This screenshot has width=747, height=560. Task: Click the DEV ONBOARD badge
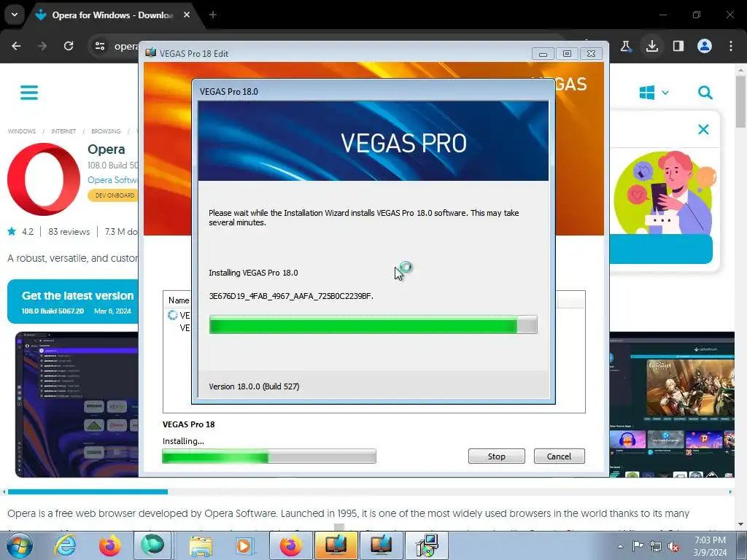click(x=113, y=195)
